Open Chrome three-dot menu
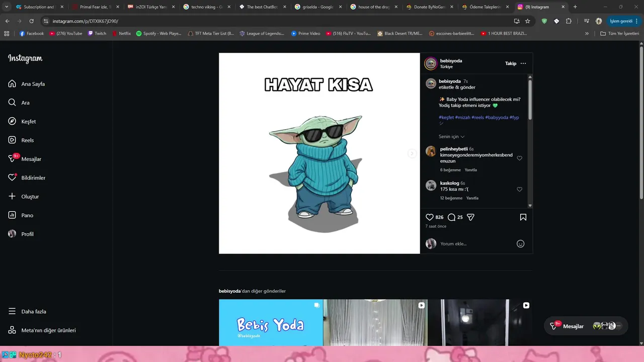Viewport: 644px width, 362px height. coord(637,21)
